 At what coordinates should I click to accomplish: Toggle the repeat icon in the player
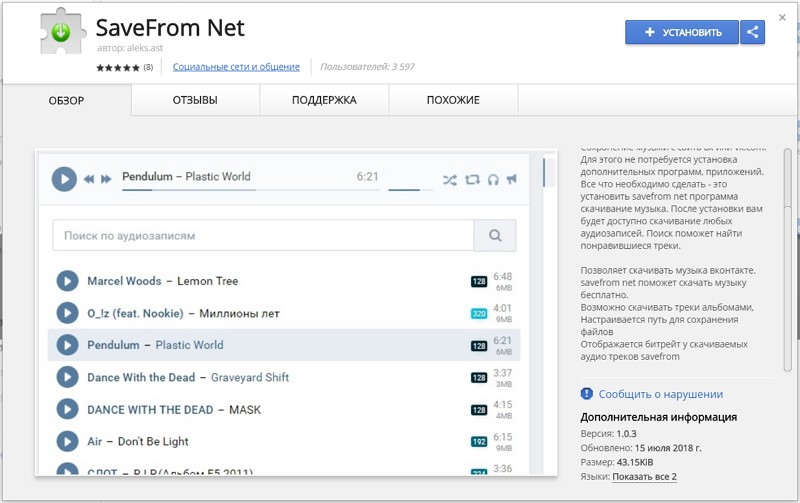pyautogui.click(x=472, y=180)
